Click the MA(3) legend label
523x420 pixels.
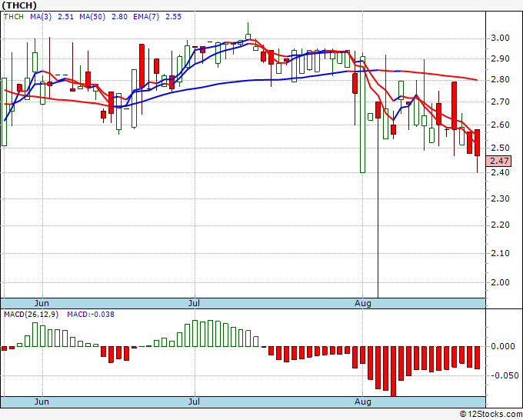click(41, 17)
